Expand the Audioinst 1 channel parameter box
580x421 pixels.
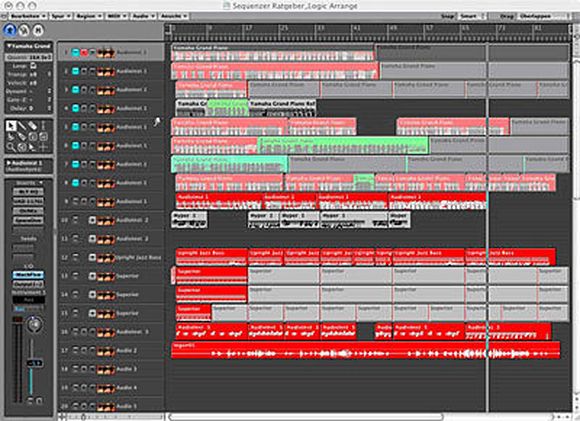[x=9, y=163]
